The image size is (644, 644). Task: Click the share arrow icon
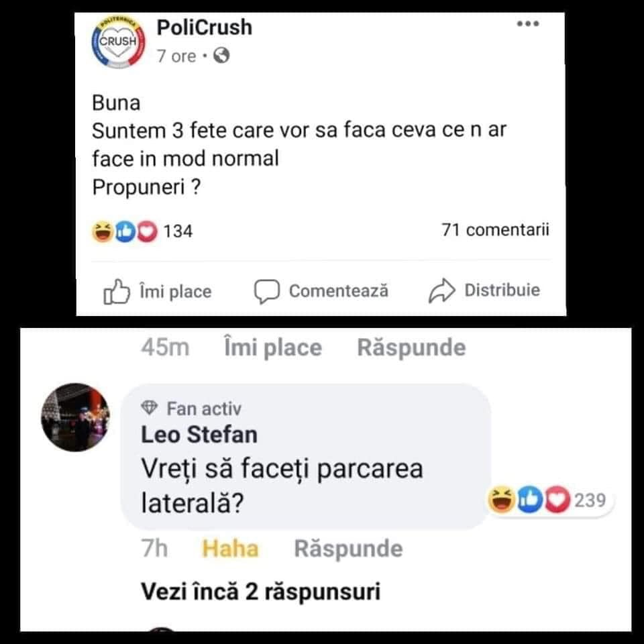click(x=441, y=291)
